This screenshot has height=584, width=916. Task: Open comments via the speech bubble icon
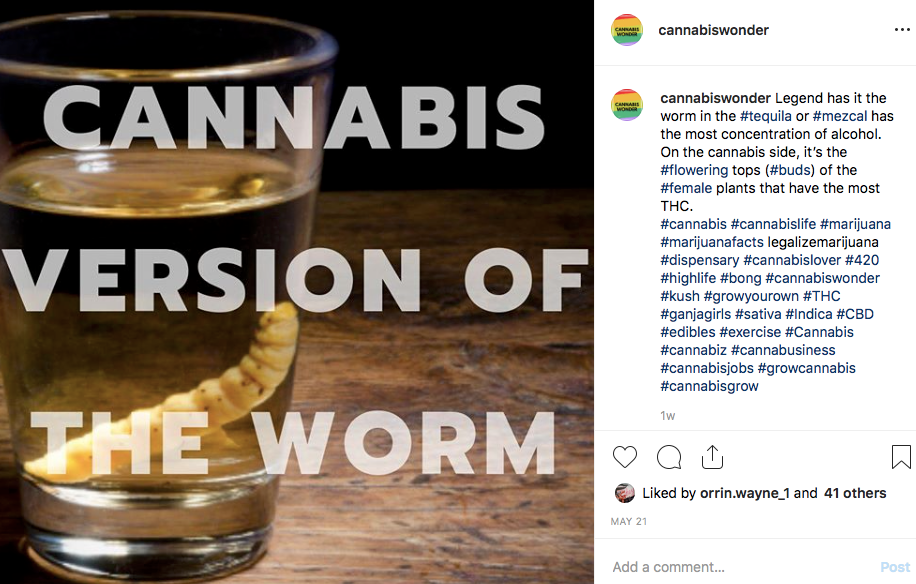[x=669, y=457]
